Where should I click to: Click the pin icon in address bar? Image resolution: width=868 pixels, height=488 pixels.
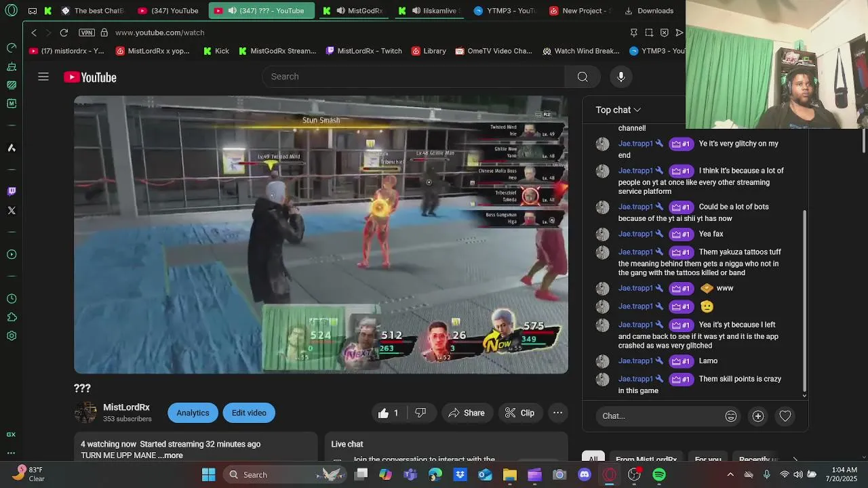point(633,33)
